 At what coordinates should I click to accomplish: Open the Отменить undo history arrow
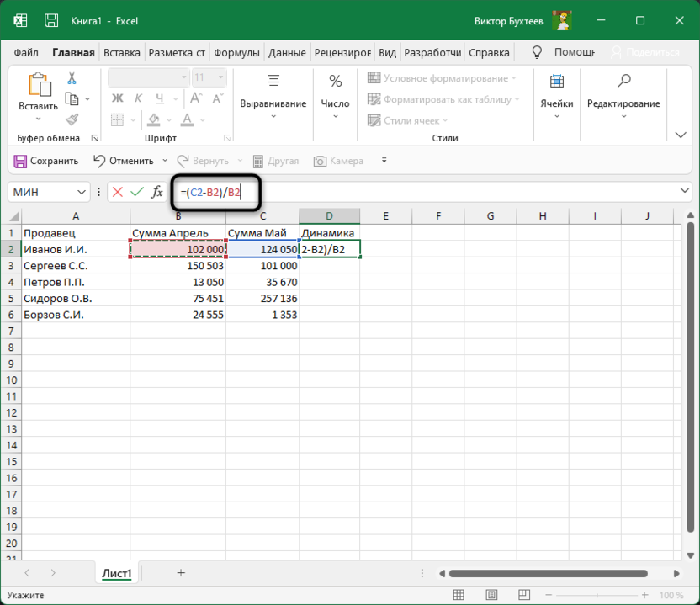pyautogui.click(x=165, y=161)
